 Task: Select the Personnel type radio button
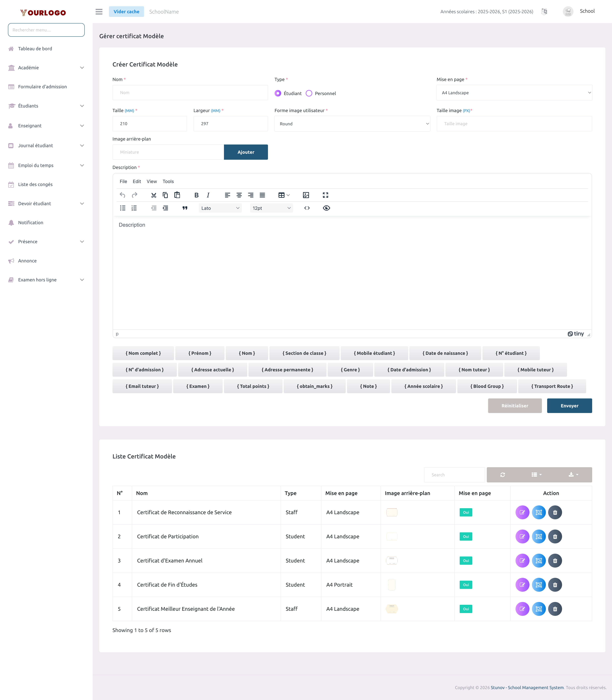tap(309, 93)
